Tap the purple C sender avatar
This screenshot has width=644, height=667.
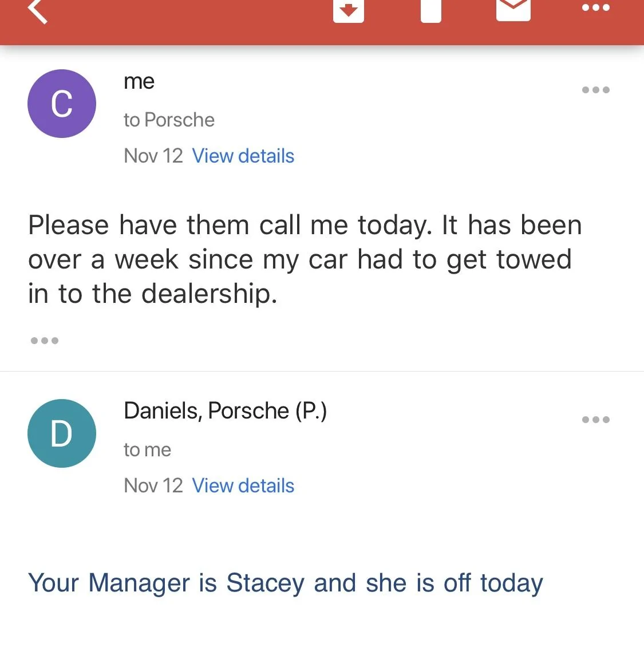62,104
